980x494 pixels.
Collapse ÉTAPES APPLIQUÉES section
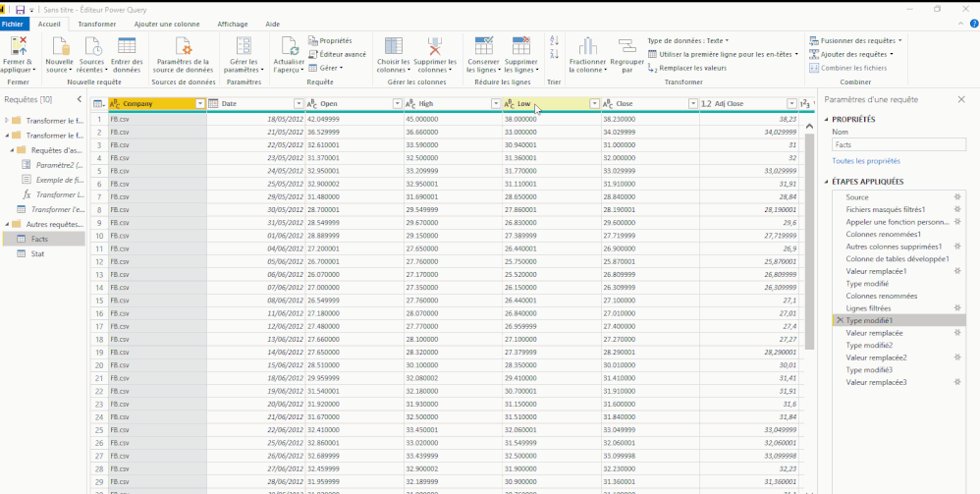[827, 182]
